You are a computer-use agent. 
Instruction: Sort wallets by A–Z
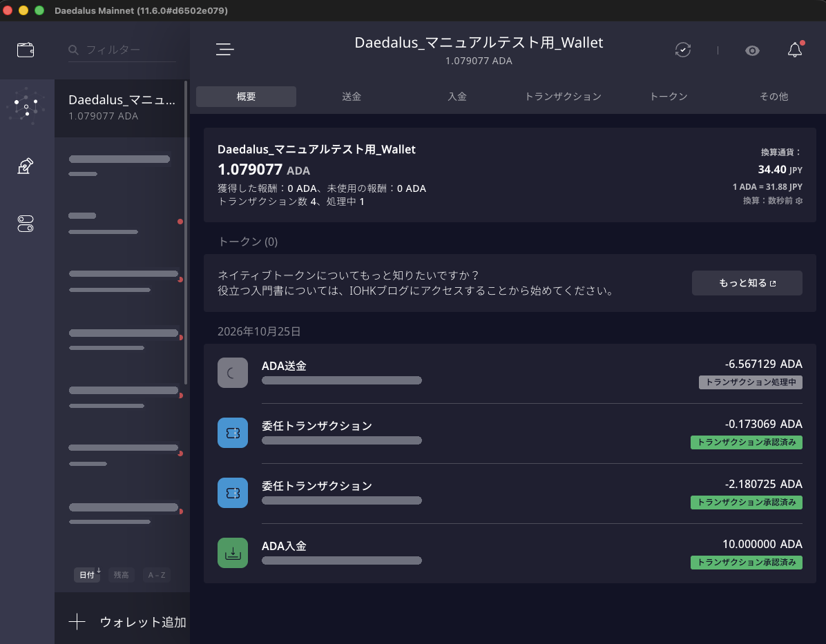point(157,575)
